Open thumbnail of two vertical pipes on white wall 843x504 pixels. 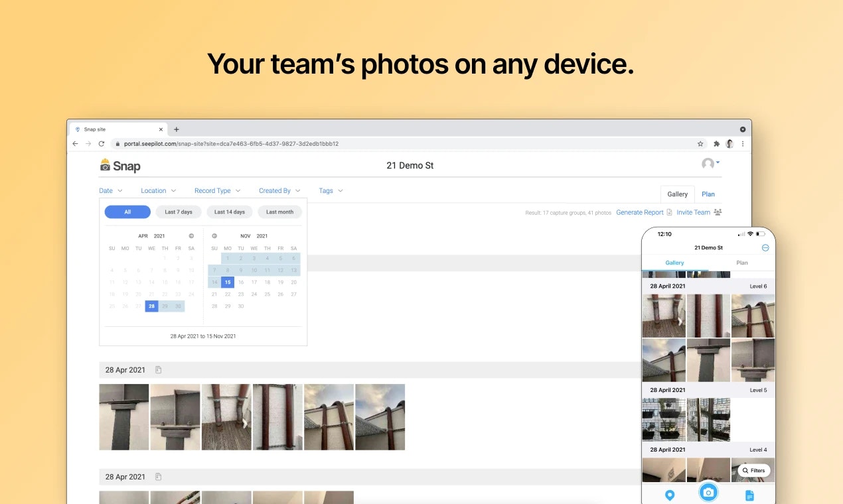[x=277, y=417]
